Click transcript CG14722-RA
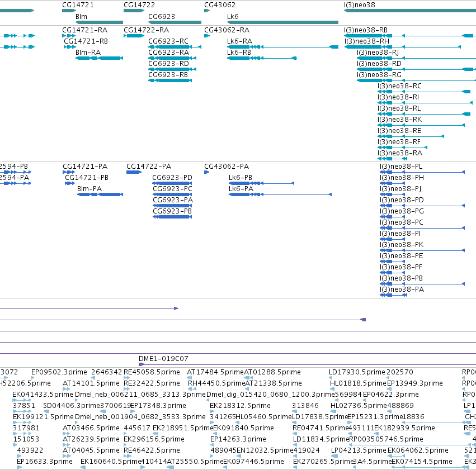 [x=147, y=30]
